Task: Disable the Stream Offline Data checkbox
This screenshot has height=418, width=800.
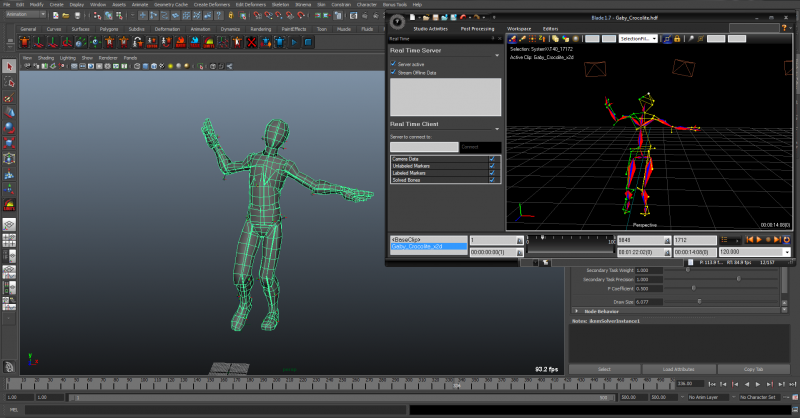Action: click(393, 72)
